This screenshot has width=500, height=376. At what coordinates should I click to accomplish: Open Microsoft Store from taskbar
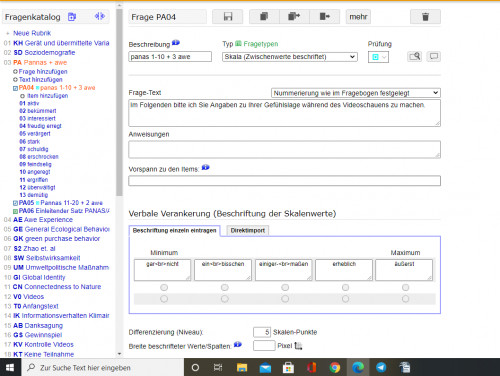pos(288,368)
